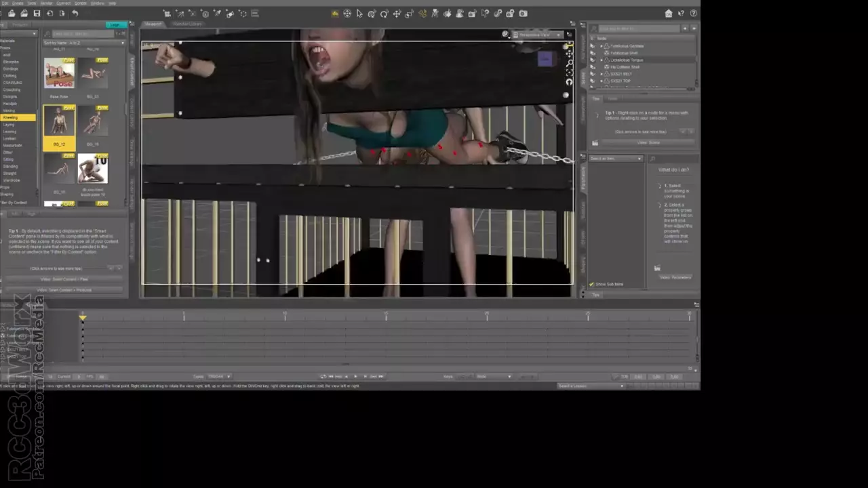The width and height of the screenshot is (868, 488).
Task: Click the Home icon at top right
Action: click(669, 14)
